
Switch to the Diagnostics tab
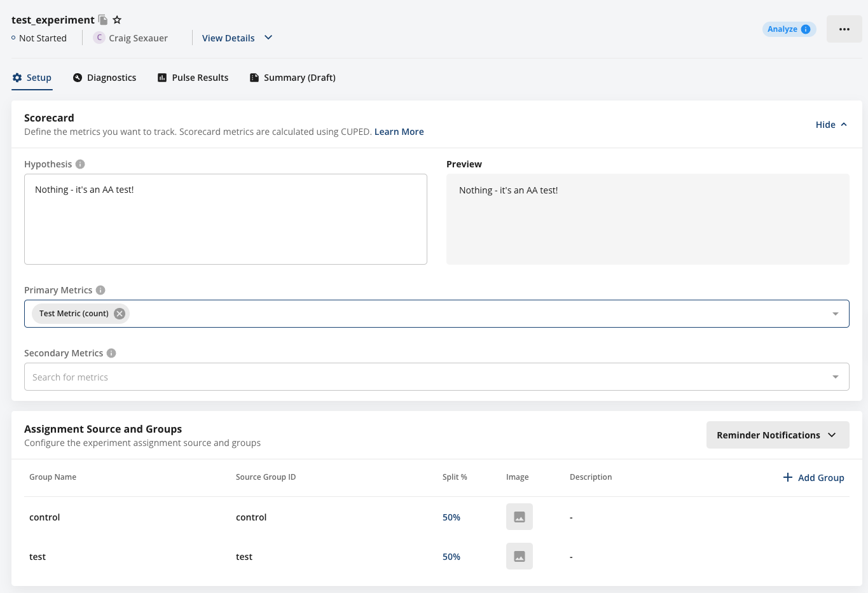pos(104,77)
